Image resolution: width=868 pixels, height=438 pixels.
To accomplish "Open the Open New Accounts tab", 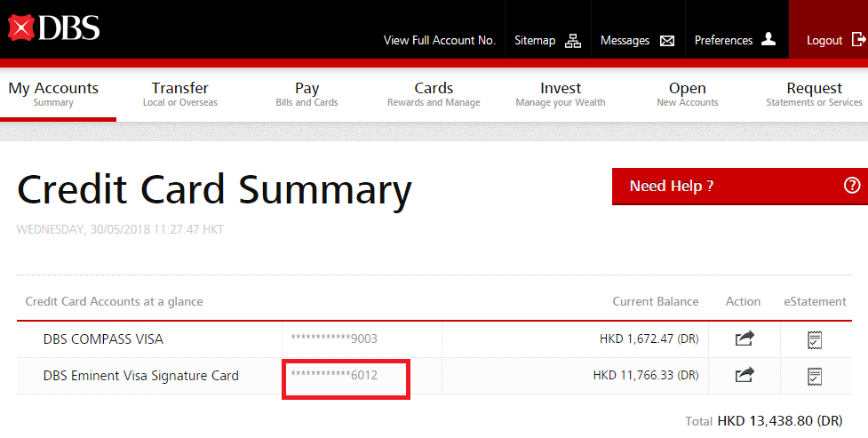I will pyautogui.click(x=687, y=93).
